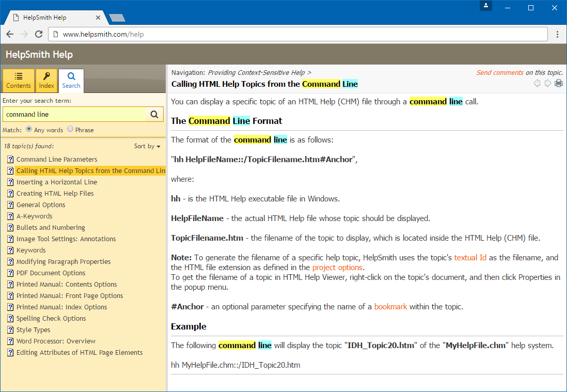Screen dimensions: 567x392
Task: Open the Send comments link
Action: pos(500,73)
